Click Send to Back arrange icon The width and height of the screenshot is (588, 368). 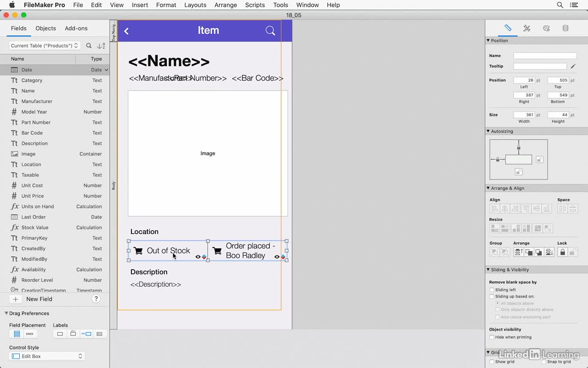[x=549, y=252]
